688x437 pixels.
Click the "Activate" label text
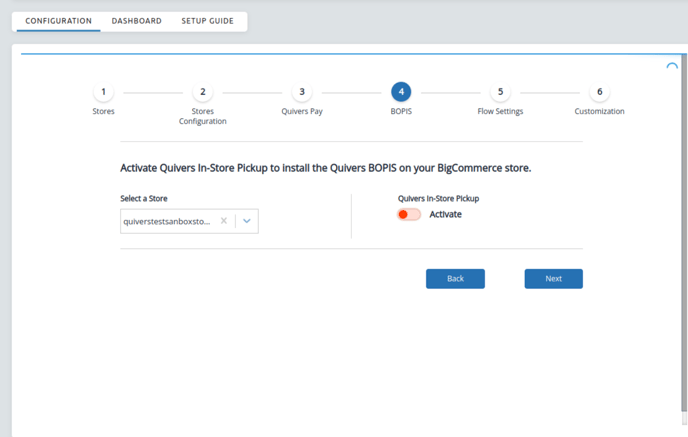coord(445,214)
